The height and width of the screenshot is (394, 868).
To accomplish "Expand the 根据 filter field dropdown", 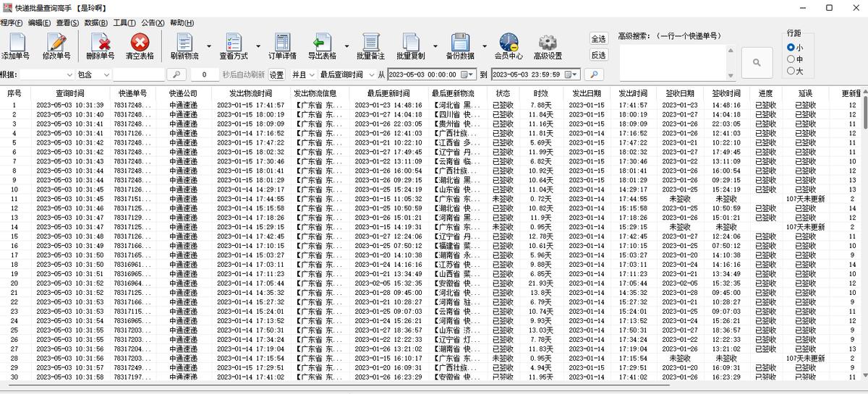I will 69,74.
